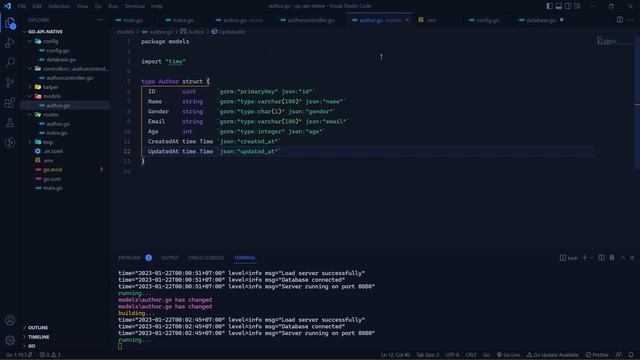Collapse the models folder
640x360 pixels.
pyautogui.click(x=51, y=96)
